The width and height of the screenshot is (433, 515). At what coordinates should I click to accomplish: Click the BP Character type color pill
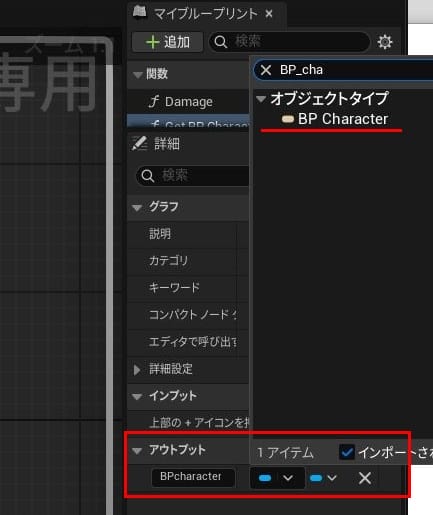(288, 119)
